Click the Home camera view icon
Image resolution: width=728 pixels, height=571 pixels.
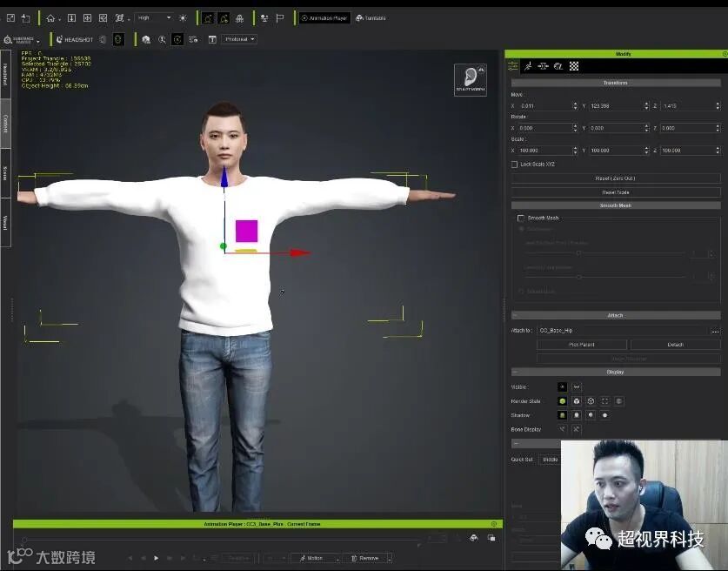[x=50, y=17]
